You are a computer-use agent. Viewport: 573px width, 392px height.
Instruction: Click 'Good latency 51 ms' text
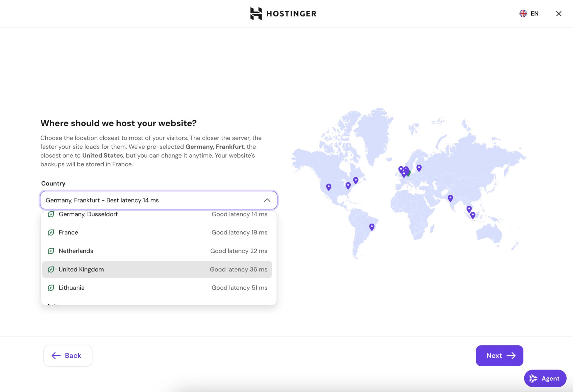tap(239, 288)
